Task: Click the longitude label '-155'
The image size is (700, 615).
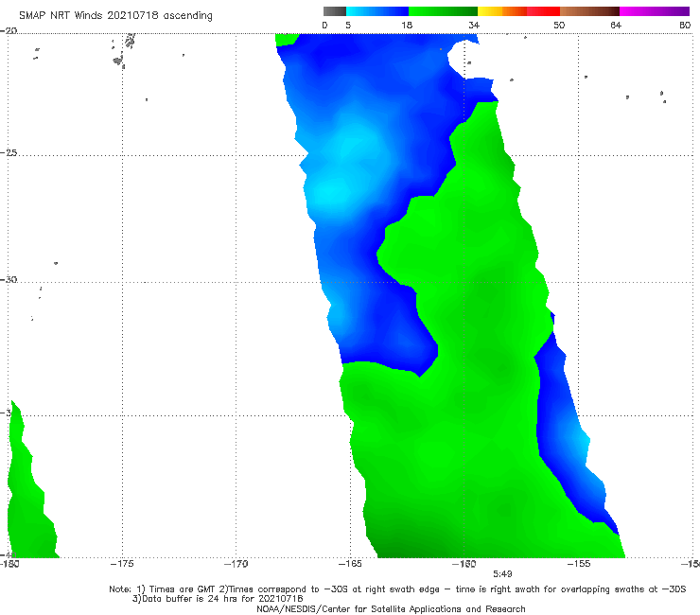Action: tap(579, 564)
